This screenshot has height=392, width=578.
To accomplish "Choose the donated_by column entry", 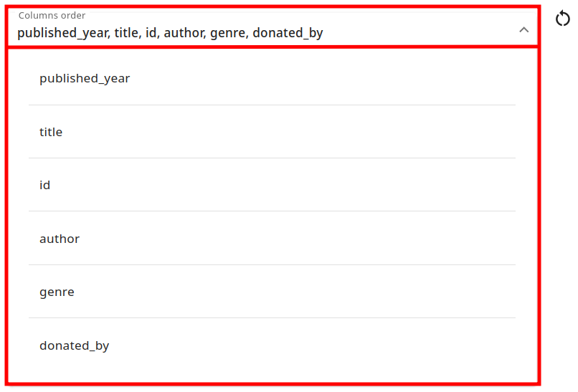I will click(x=75, y=345).
